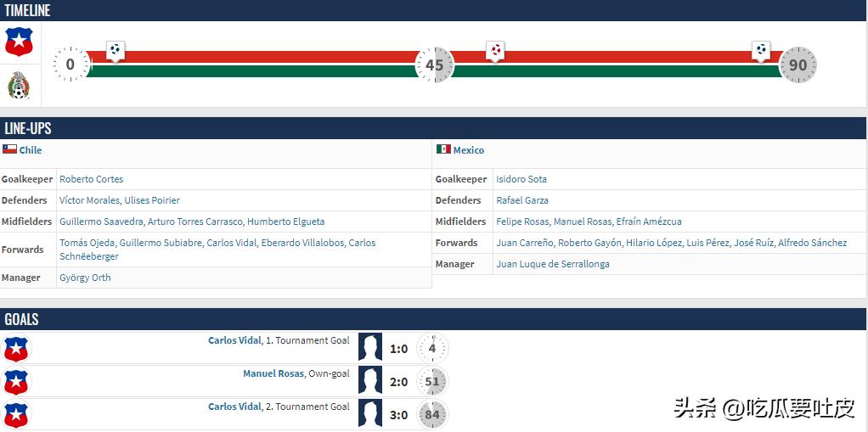Click the LINE-UPS section header

tap(433, 128)
